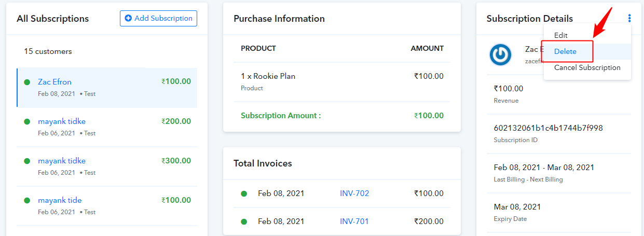Click the plus icon in Add Subscription
The width and height of the screenshot is (644, 236).
pyautogui.click(x=128, y=18)
